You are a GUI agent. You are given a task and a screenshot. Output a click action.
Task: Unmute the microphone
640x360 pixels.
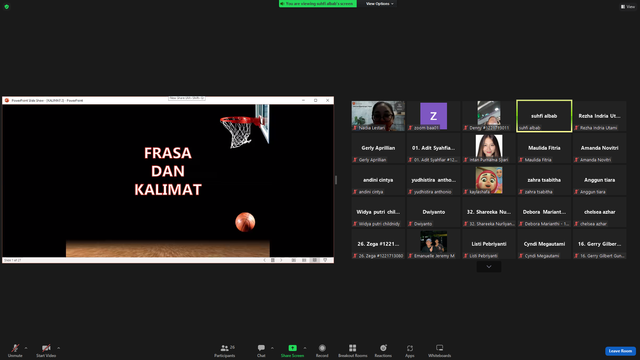point(15,350)
